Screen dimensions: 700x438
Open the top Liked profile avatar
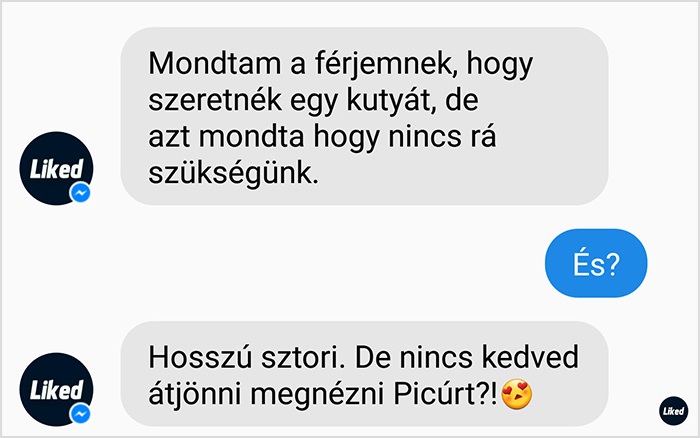[56, 168]
